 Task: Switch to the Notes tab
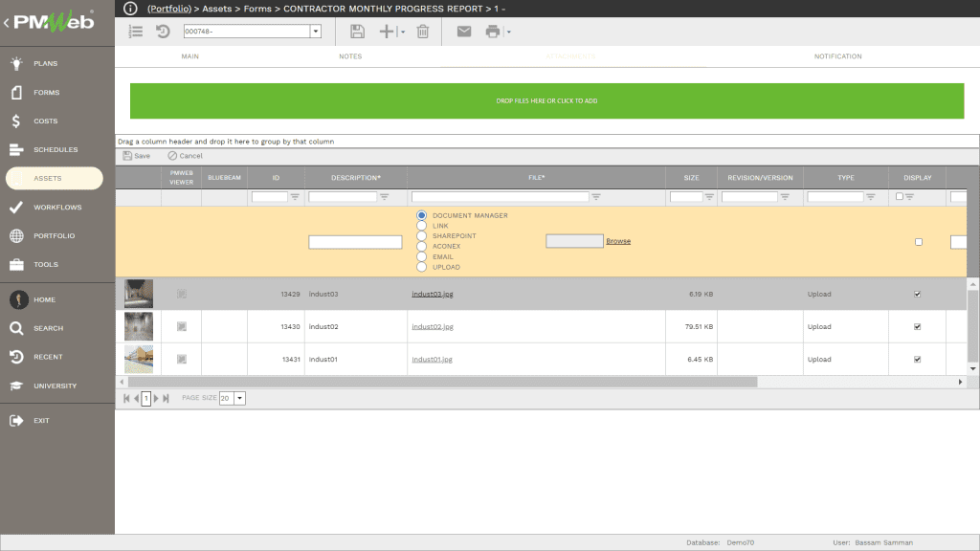[350, 56]
